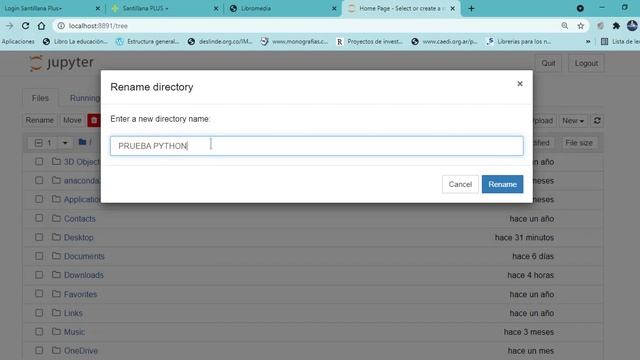Expand hidden bookmarks chevron

coord(588,42)
